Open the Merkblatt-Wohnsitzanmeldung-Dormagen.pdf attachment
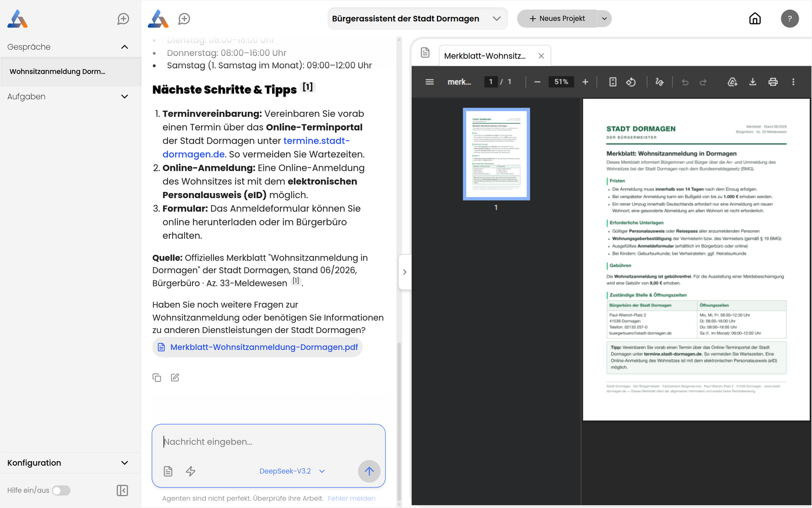 257,347
